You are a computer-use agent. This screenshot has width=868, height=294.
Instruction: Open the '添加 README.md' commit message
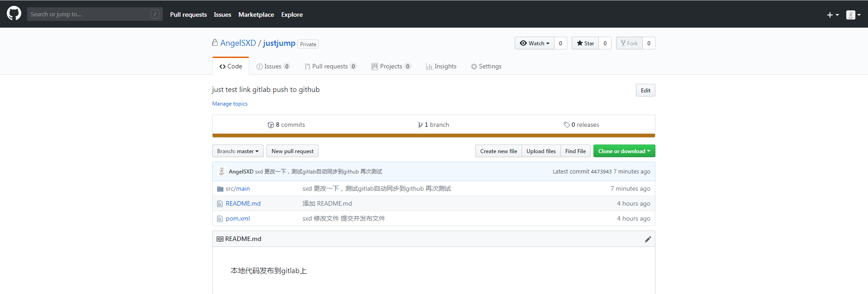(327, 203)
